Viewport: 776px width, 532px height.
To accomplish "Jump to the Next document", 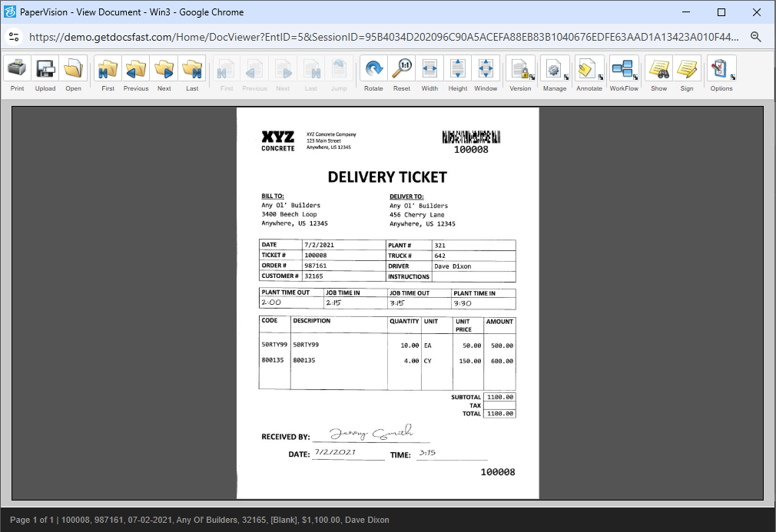I will (164, 70).
